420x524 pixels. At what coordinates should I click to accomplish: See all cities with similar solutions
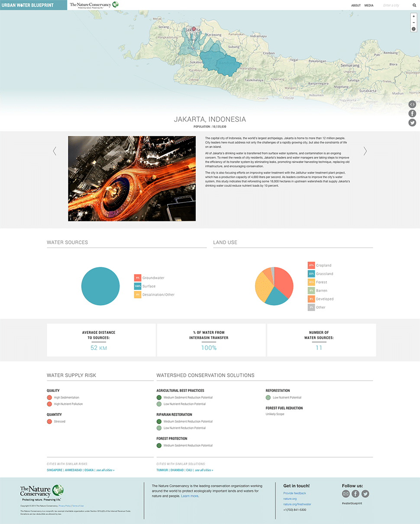pos(204,470)
